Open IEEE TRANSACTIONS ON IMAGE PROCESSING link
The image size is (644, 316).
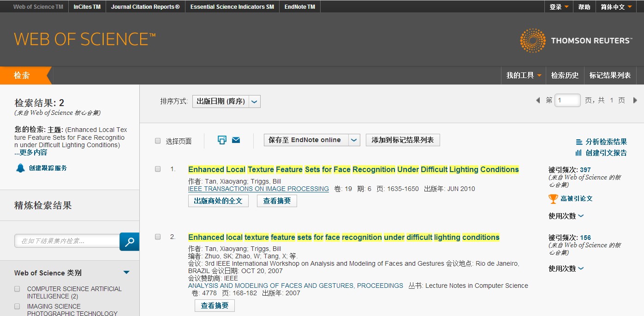tap(258, 189)
